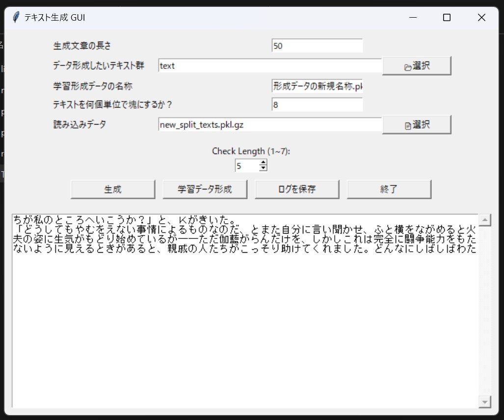The width and height of the screenshot is (504, 420).
Task: Click scrollbar up arrow in output area
Action: [485, 220]
